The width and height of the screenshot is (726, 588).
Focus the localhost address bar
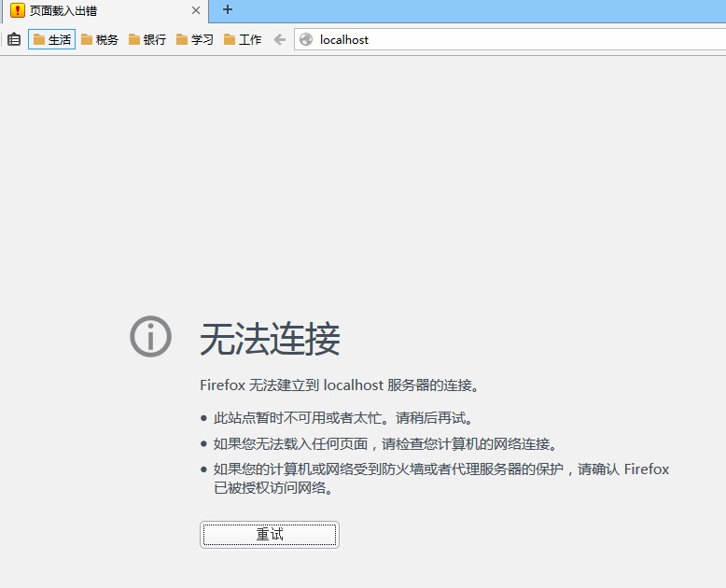tap(504, 39)
